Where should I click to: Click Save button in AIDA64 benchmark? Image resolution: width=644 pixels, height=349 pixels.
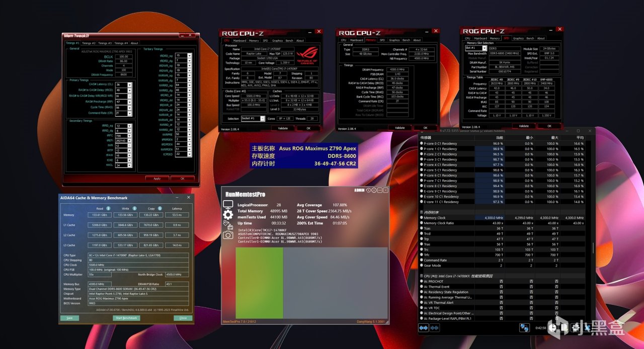[69, 318]
